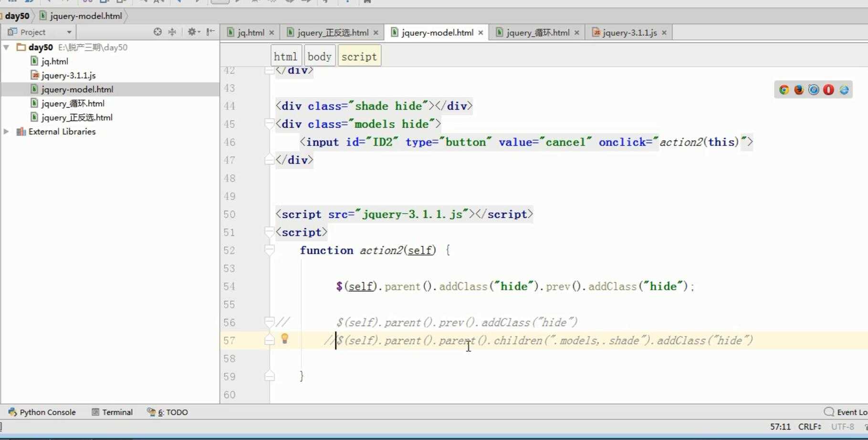
Task: Click the "shade hide" class value
Action: click(x=388, y=106)
